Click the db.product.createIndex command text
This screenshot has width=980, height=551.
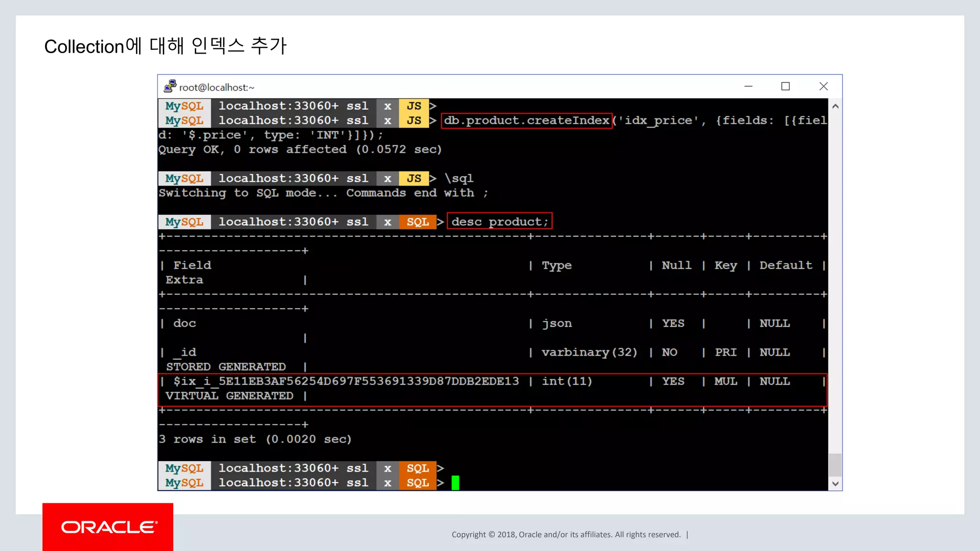[x=526, y=121]
